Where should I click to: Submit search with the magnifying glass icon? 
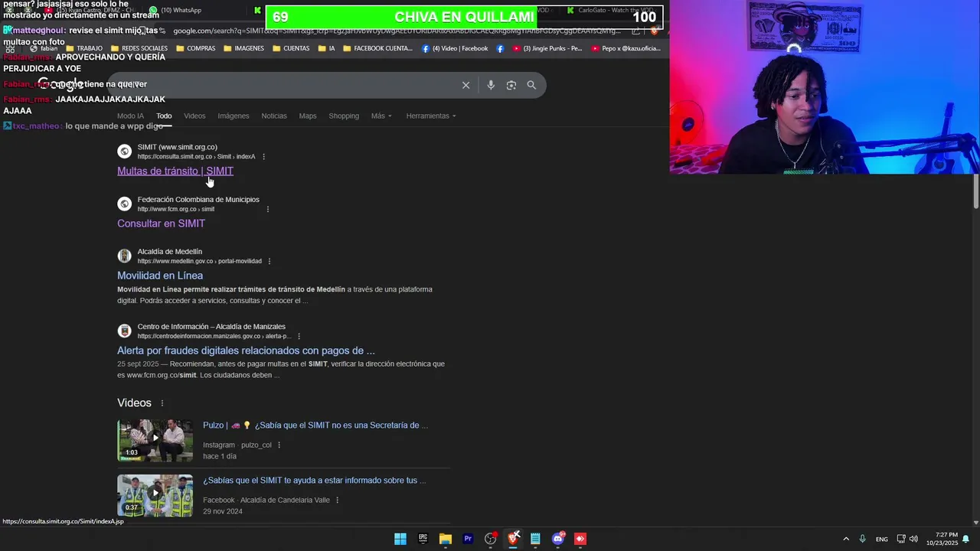[x=531, y=85]
